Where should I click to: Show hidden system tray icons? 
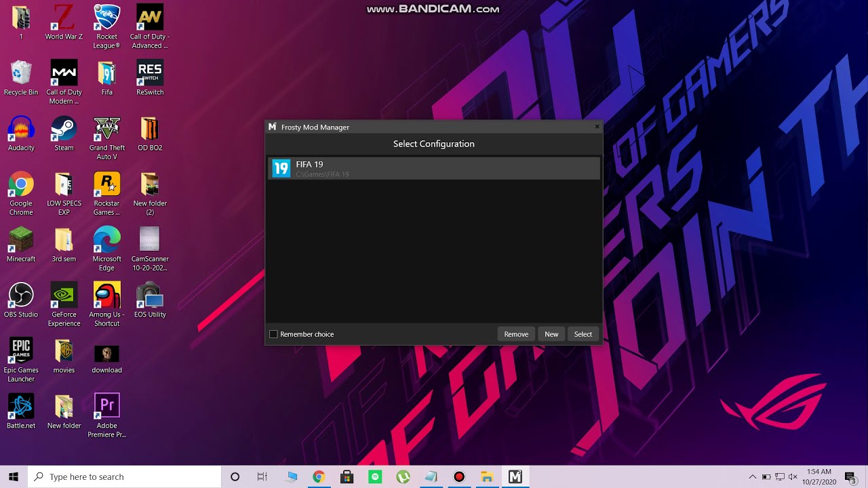click(753, 476)
